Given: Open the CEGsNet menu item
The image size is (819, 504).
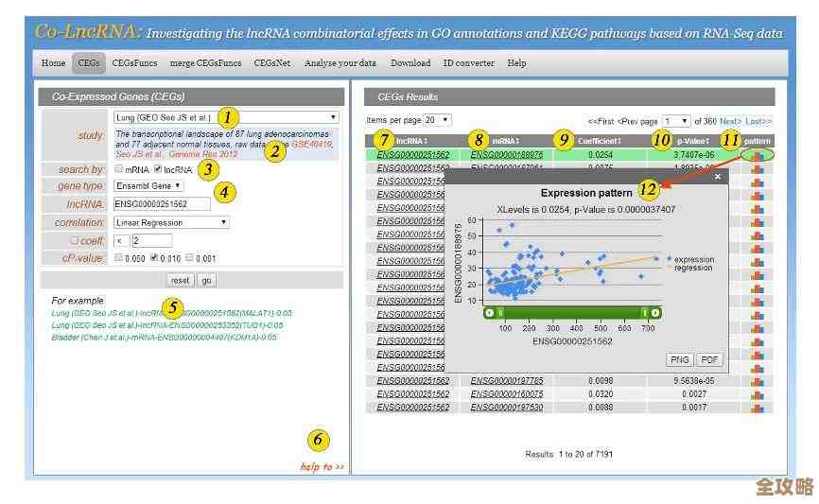Looking at the screenshot, I should tap(272, 63).
